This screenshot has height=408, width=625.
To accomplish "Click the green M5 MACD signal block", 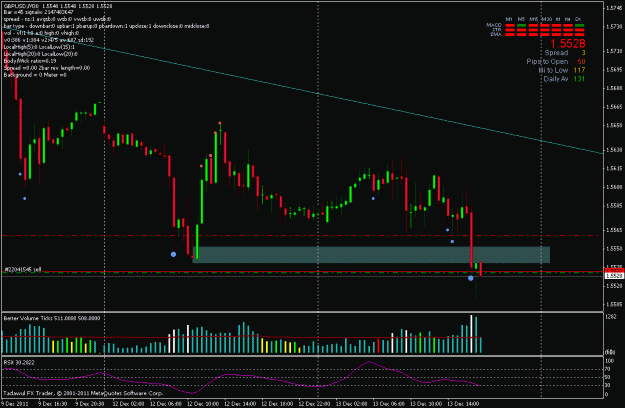I will [521, 26].
